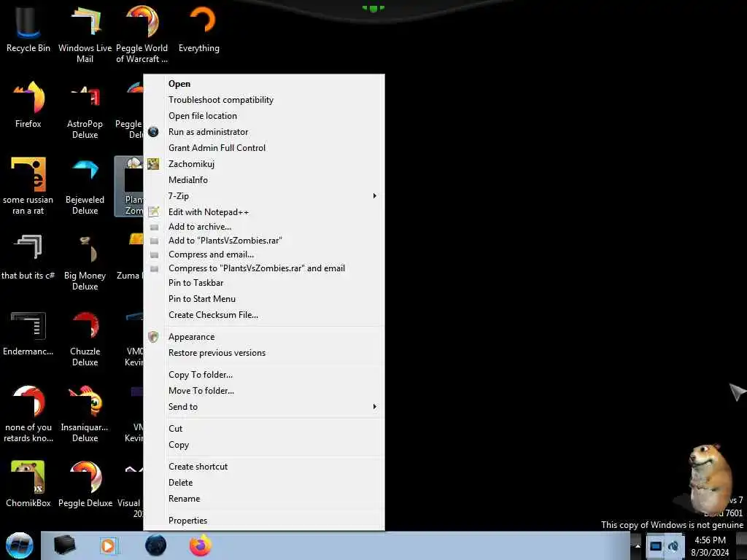Choose MediaInfo menu entry
The image size is (747, 560).
point(264,180)
